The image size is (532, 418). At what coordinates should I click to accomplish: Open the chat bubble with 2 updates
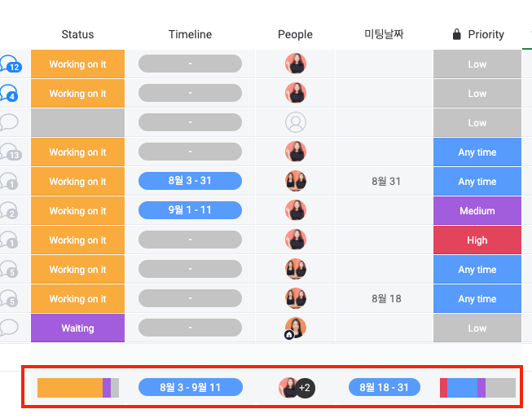[x=9, y=210]
